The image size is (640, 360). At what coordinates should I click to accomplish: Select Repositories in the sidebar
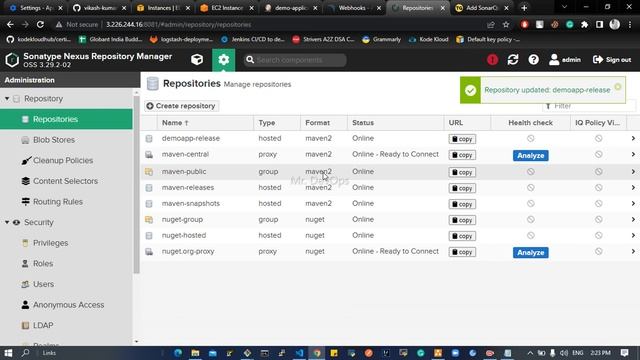pyautogui.click(x=66, y=119)
